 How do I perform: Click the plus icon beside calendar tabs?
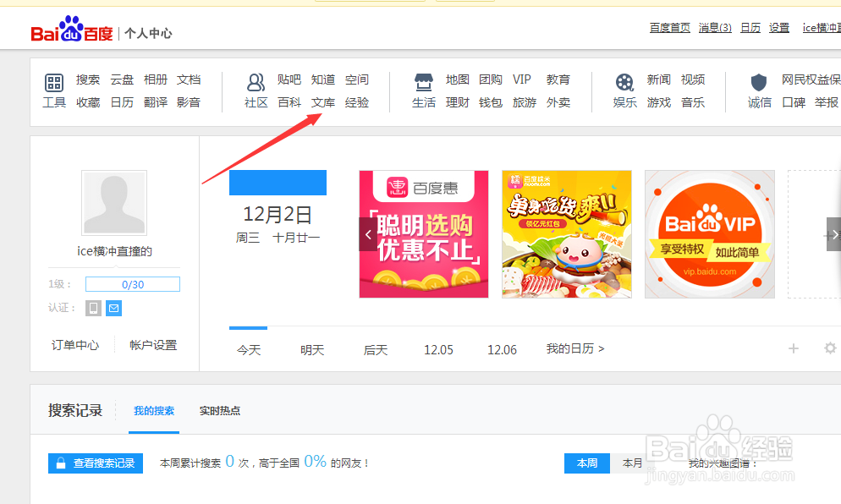pos(794,348)
